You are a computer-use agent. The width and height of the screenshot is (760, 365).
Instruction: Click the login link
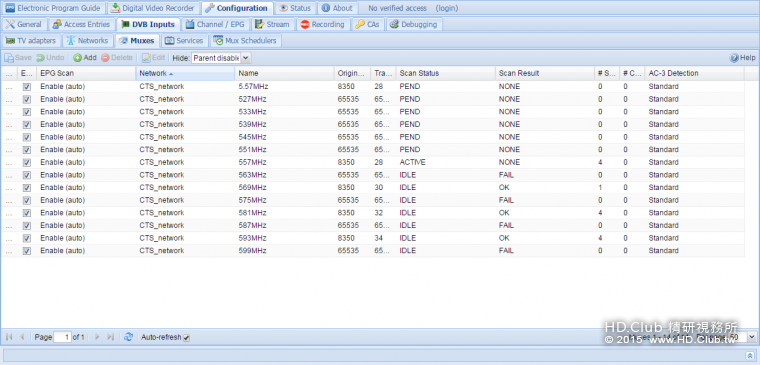click(446, 8)
